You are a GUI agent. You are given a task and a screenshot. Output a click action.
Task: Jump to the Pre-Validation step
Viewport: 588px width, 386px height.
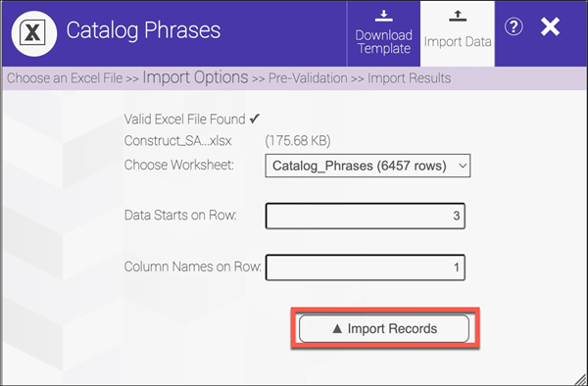pos(308,78)
